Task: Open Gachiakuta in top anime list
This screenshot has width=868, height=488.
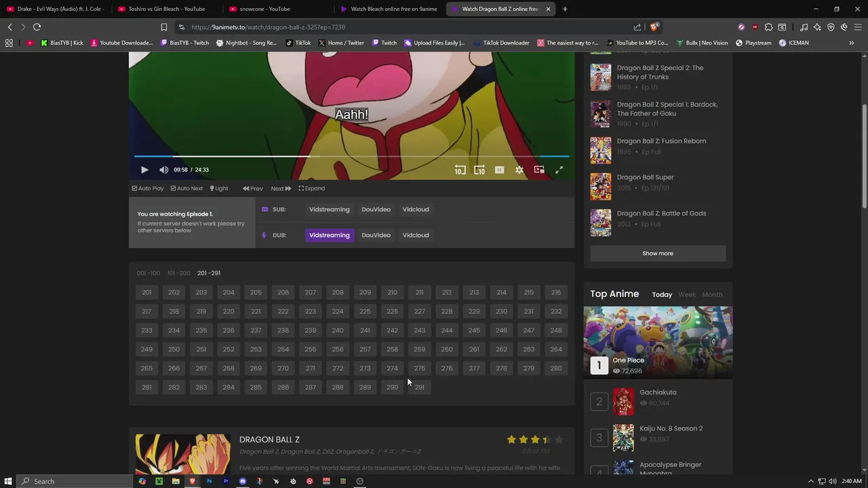Action: pos(658,392)
